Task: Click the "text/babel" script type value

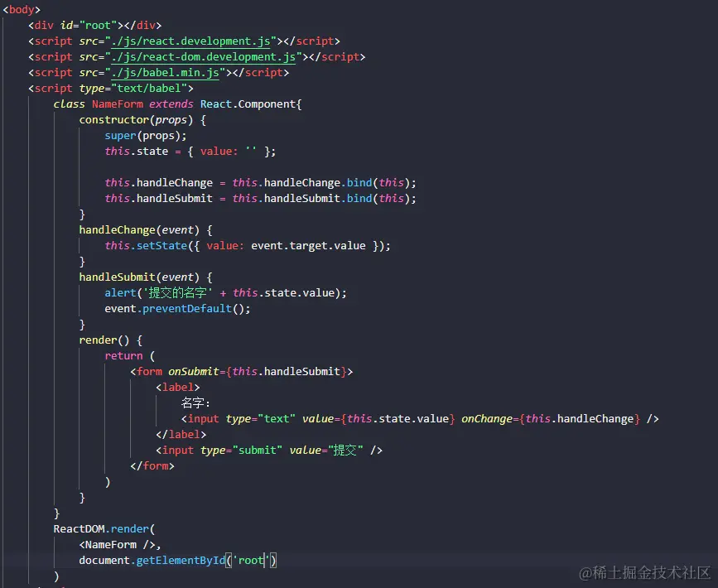Action: pos(149,88)
